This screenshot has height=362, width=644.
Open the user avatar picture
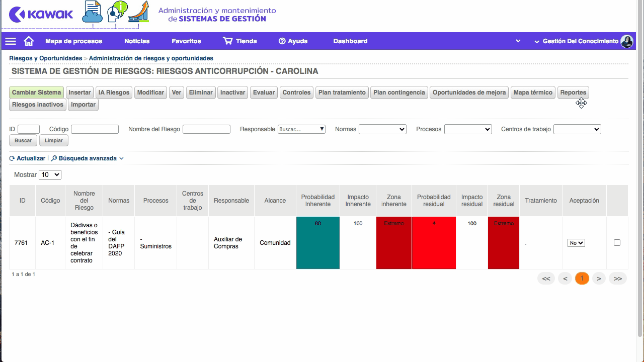pos(626,41)
